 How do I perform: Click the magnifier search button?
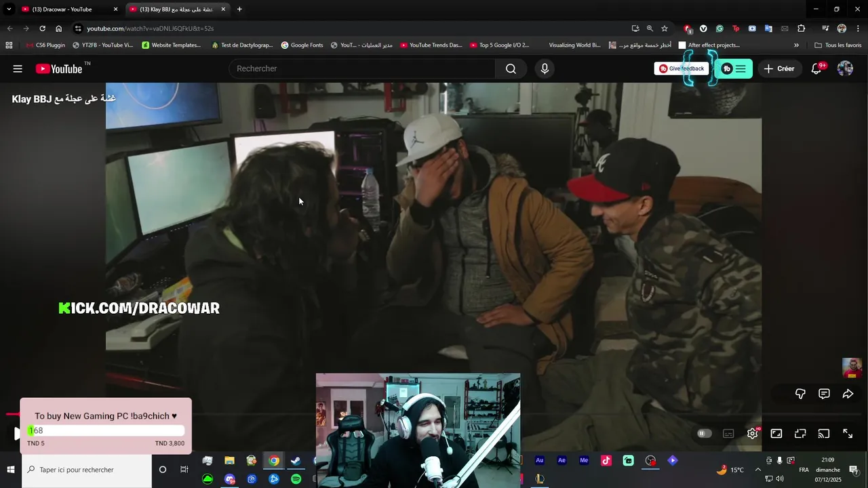511,68
